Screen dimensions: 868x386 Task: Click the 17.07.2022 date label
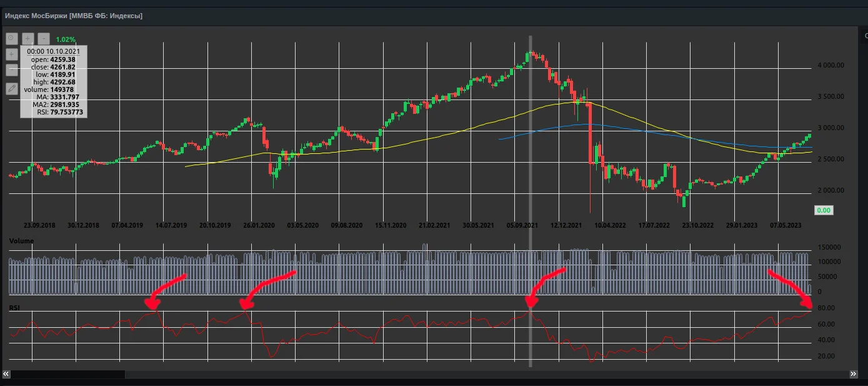654,225
